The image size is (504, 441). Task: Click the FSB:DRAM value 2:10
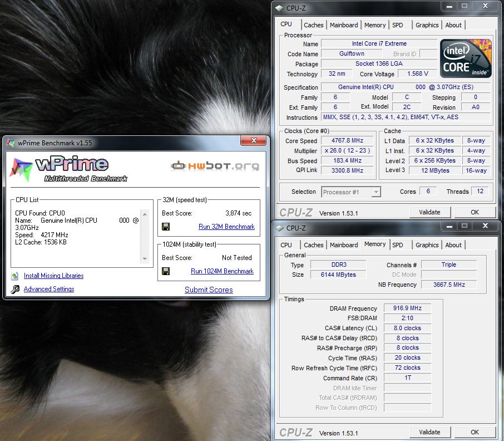pyautogui.click(x=407, y=318)
